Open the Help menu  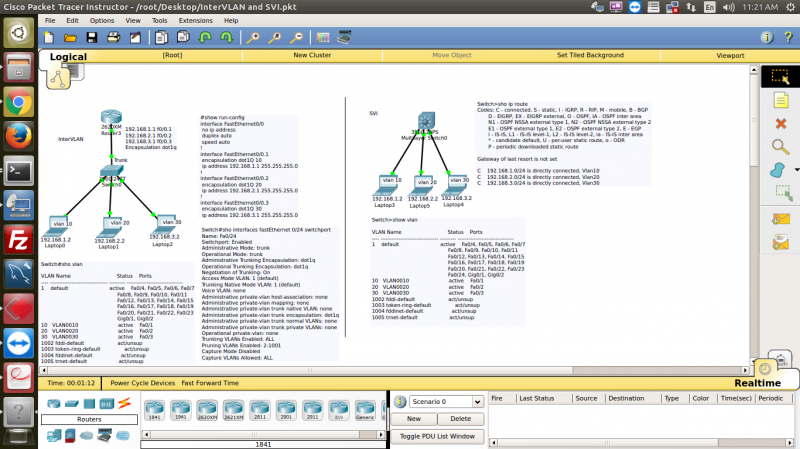[231, 20]
